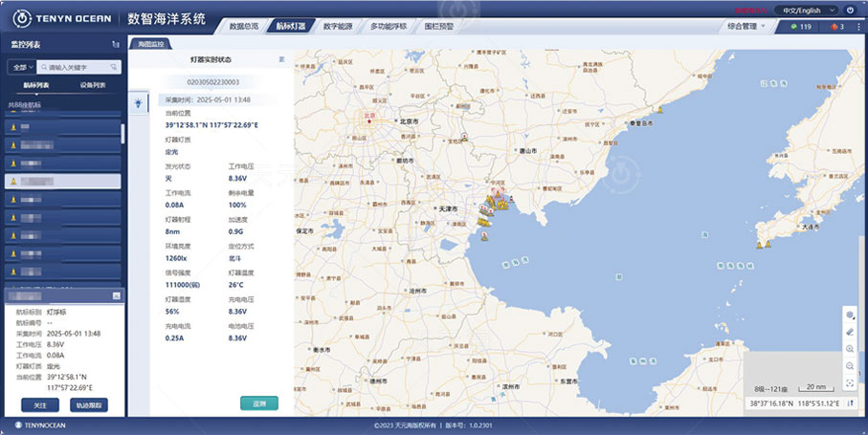Viewport: 868px width, 435px height.
Task: Zoom out on the map
Action: click(850, 366)
